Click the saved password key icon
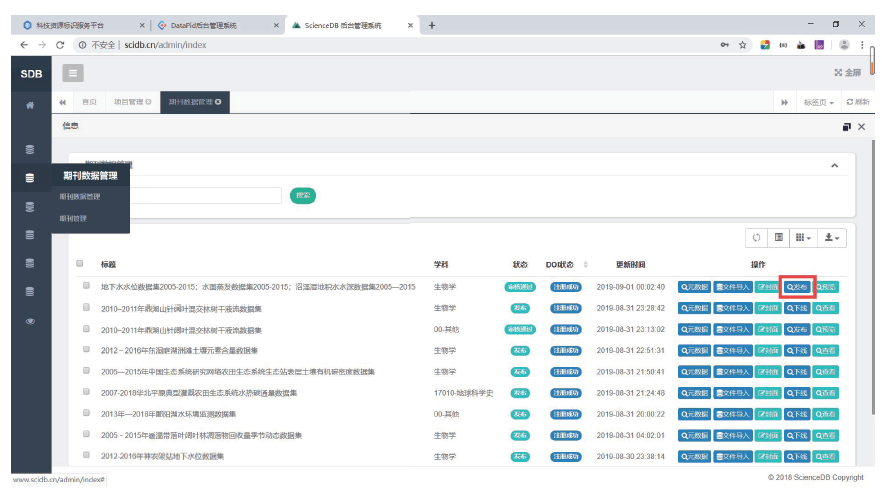 724,45
